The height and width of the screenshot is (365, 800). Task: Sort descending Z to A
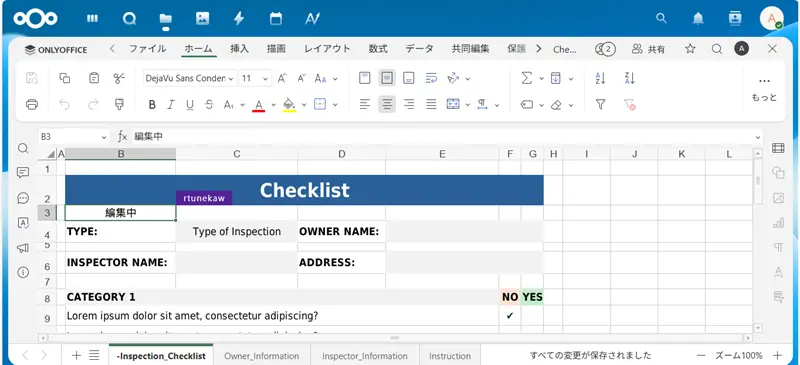(x=630, y=78)
